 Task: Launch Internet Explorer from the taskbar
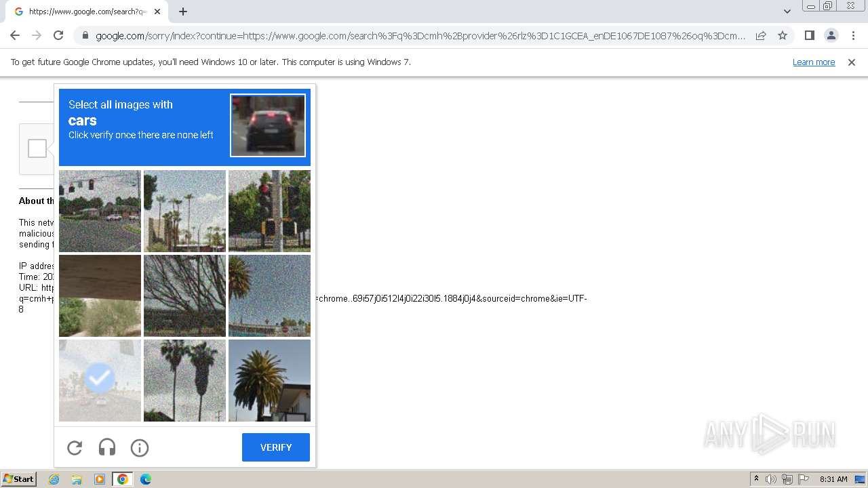pyautogui.click(x=54, y=479)
